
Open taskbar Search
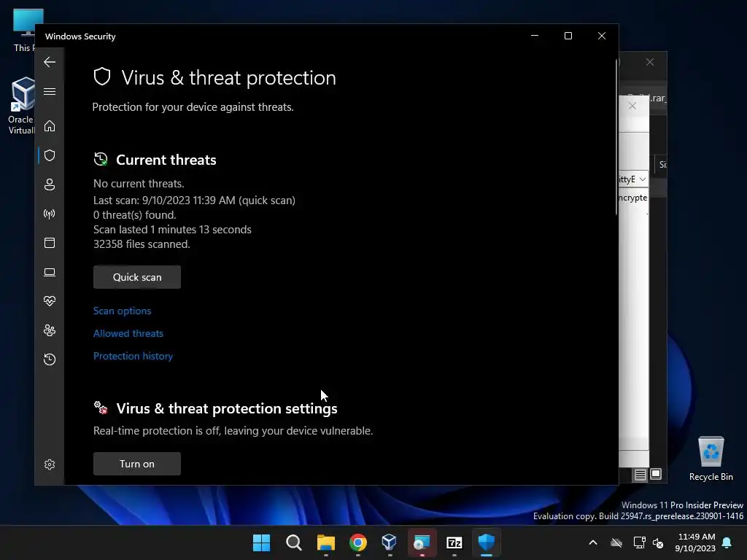click(x=293, y=542)
